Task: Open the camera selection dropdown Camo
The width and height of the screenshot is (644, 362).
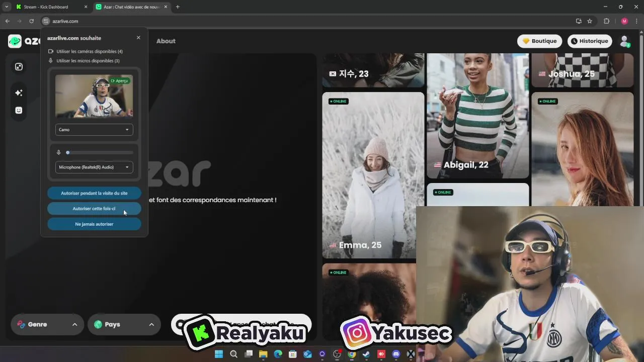Action: (x=94, y=130)
